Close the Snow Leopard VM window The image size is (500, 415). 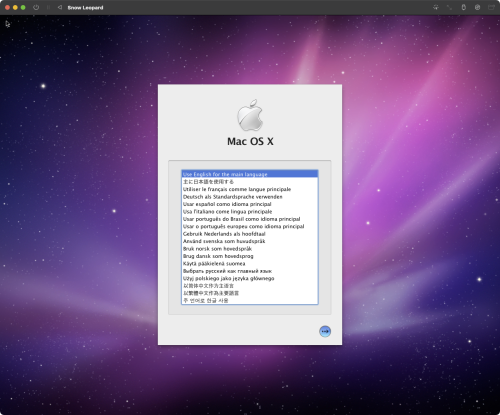click(7, 7)
